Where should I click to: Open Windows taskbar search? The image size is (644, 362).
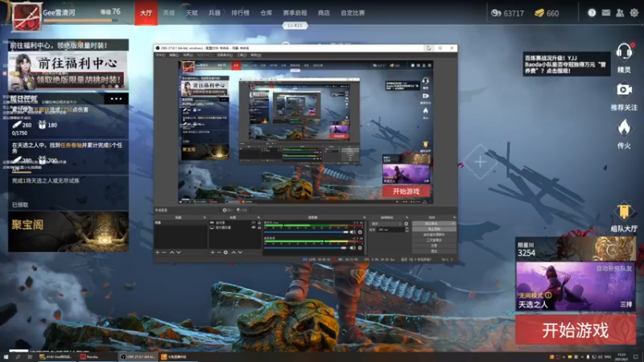click(x=18, y=356)
